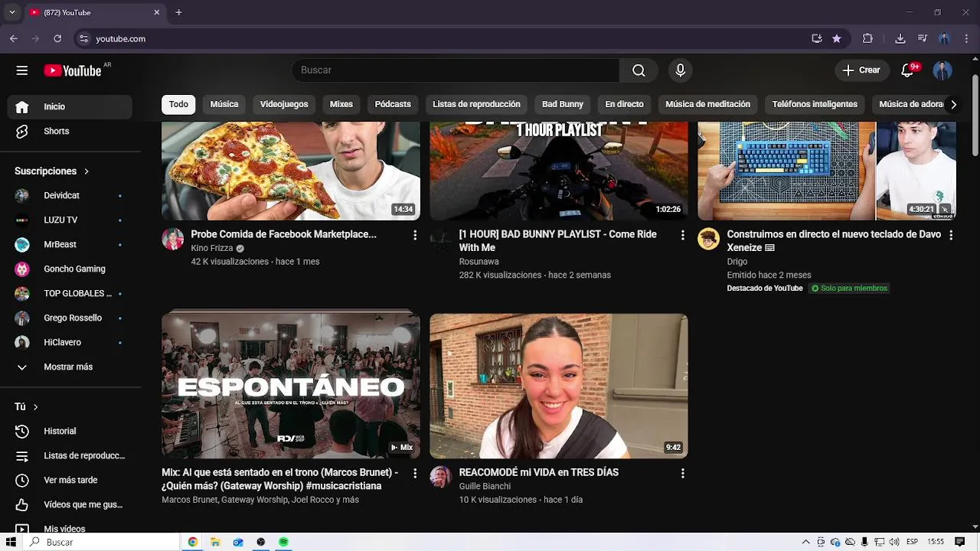The image size is (980, 551).
Task: Open File Explorer from the taskbar
Action: click(x=216, y=542)
